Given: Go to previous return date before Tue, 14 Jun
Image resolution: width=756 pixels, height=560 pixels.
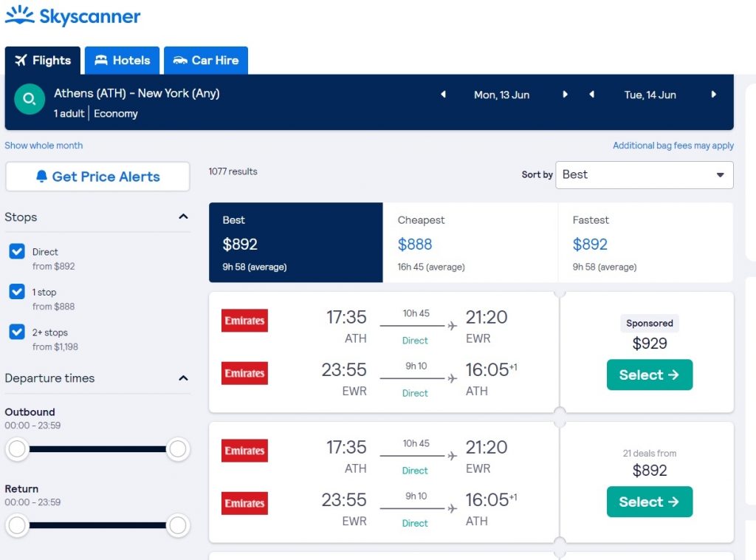Looking at the screenshot, I should point(591,95).
